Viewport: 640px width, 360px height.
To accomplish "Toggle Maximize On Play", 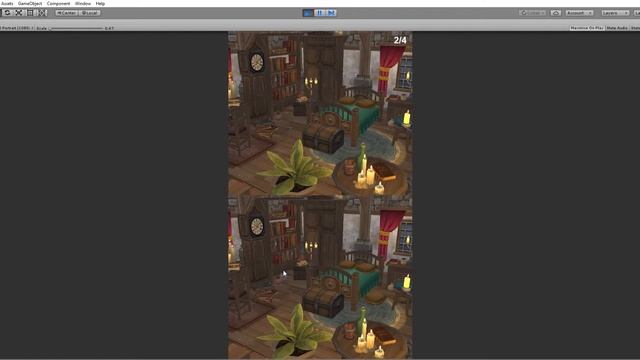I will (x=587, y=28).
